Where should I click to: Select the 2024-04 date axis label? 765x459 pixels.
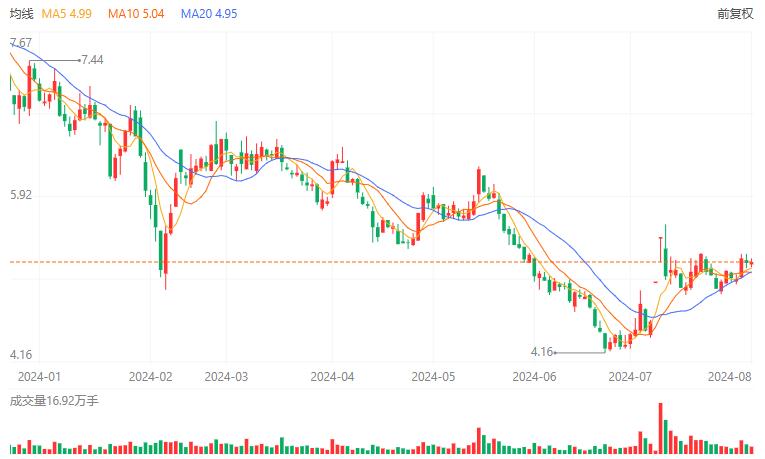pyautogui.click(x=333, y=377)
